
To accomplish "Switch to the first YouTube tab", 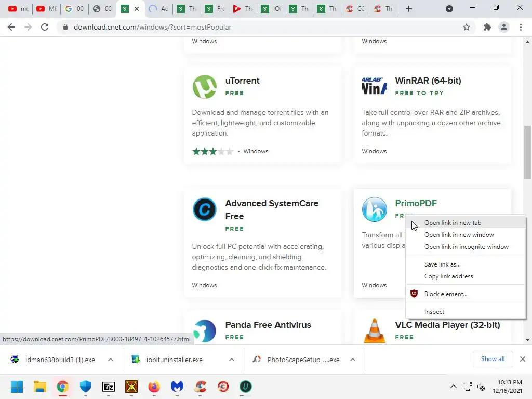I will pyautogui.click(x=18, y=9).
